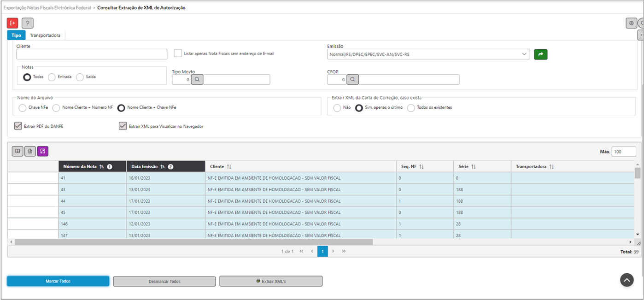Open help with the question mark icon
This screenshot has width=644, height=300.
28,23
